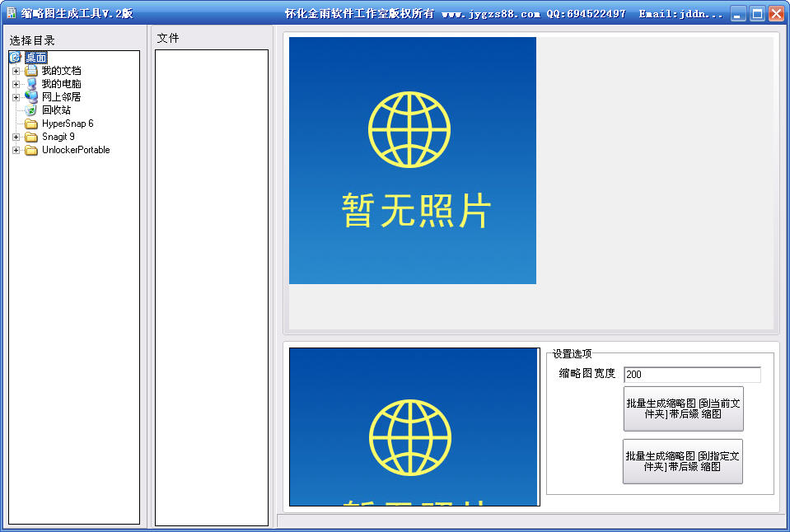Select HyperSnap 6 label in tree

[68, 124]
